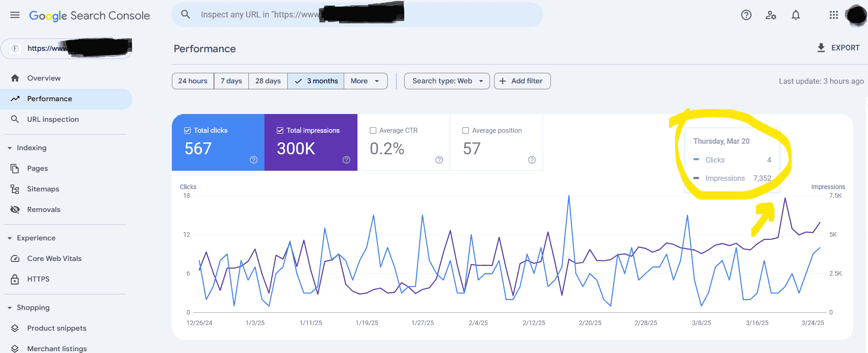Click the HTTPS padlock icon

[15, 279]
